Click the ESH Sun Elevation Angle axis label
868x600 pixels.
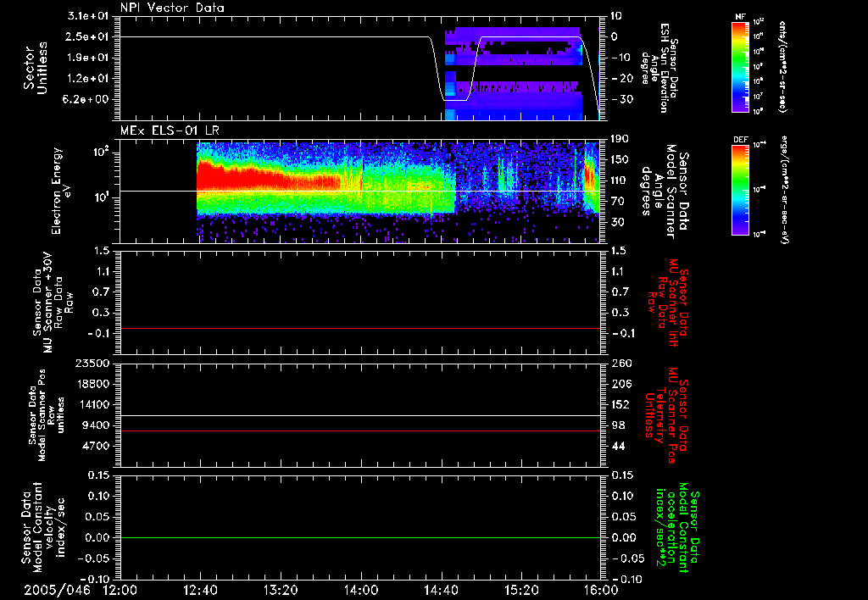tap(659, 68)
